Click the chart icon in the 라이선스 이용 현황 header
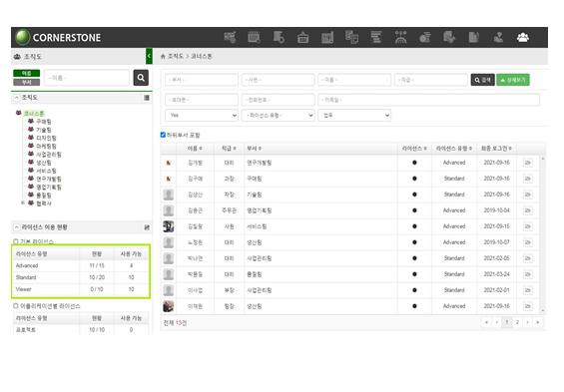 tap(147, 227)
